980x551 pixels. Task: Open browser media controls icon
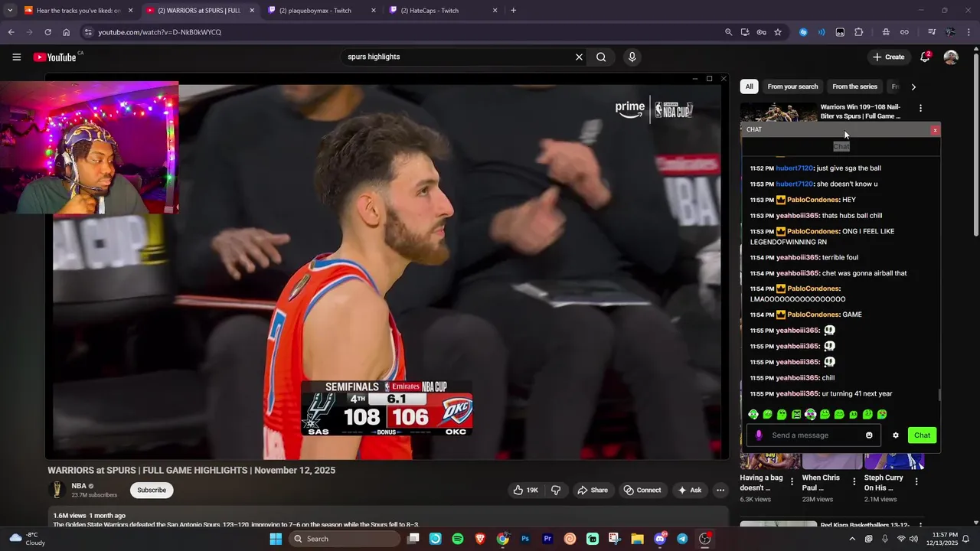point(932,32)
